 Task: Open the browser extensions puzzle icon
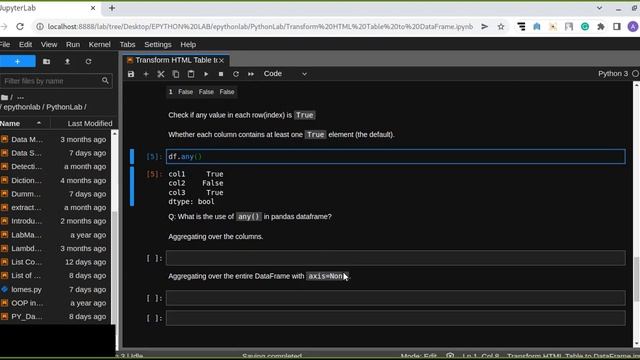pyautogui.click(x=601, y=27)
